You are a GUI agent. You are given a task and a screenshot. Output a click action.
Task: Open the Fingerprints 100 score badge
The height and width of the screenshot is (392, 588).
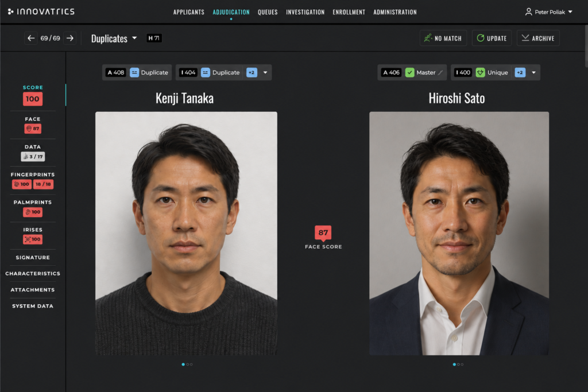(22, 184)
